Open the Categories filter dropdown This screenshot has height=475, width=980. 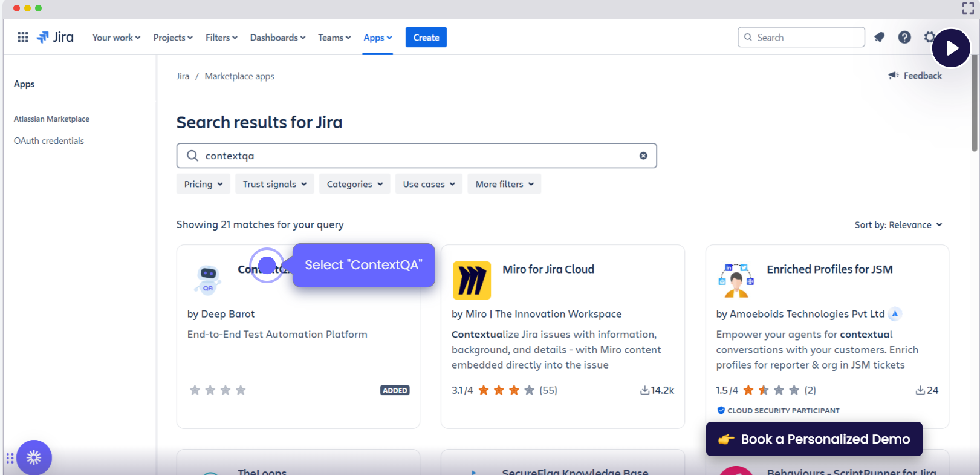[x=354, y=184]
